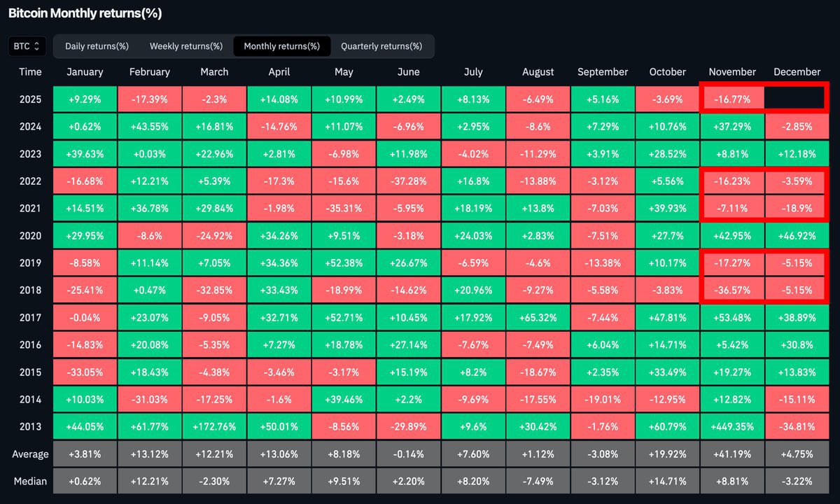Click the Bitcoin Monthly returns(%) heading
This screenshot has width=840, height=504.
(85, 13)
